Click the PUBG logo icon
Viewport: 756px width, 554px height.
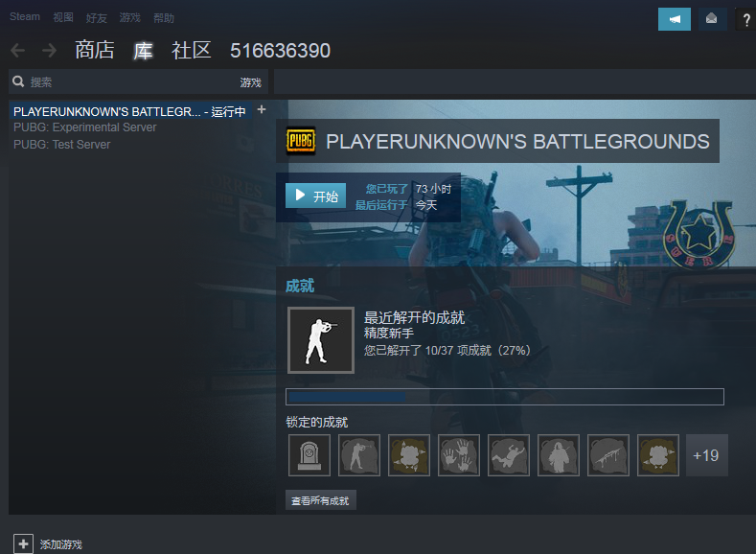[301, 141]
